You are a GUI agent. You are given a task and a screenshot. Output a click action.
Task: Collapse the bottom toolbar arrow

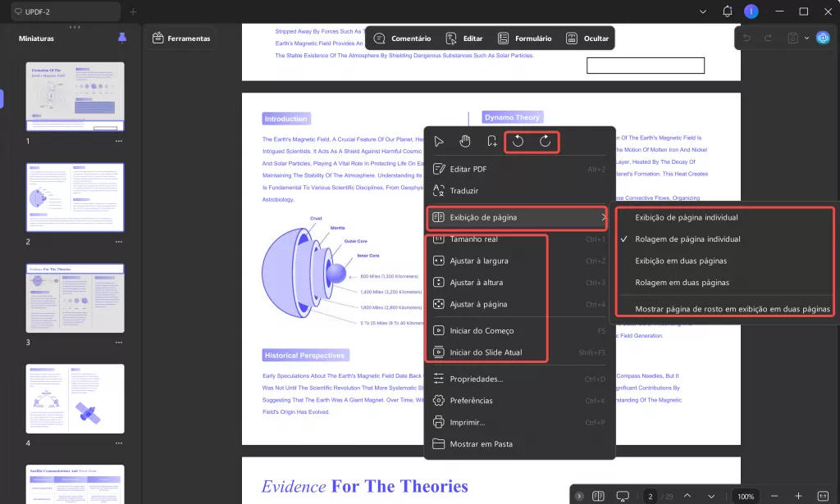tap(579, 496)
